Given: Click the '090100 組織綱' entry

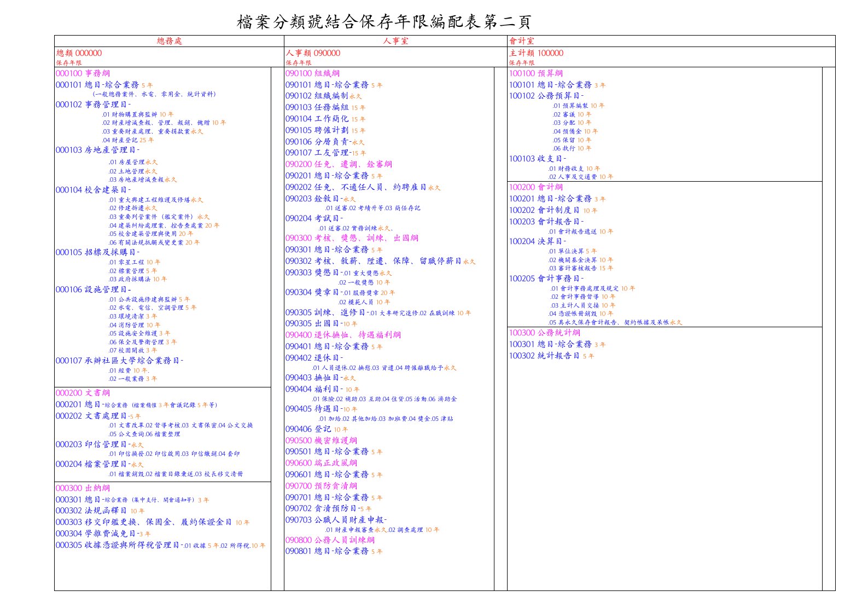Looking at the screenshot, I should 312,73.
